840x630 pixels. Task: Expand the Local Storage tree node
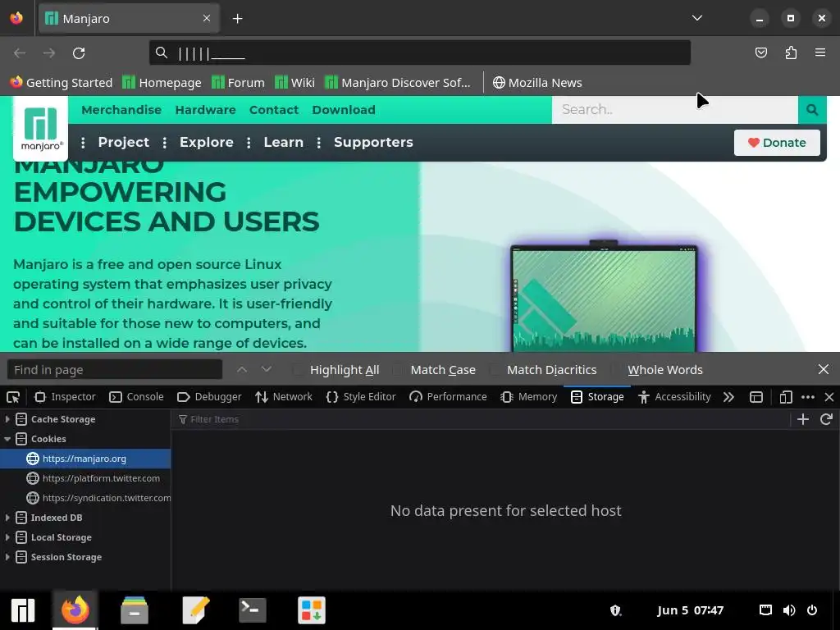[x=7, y=537]
